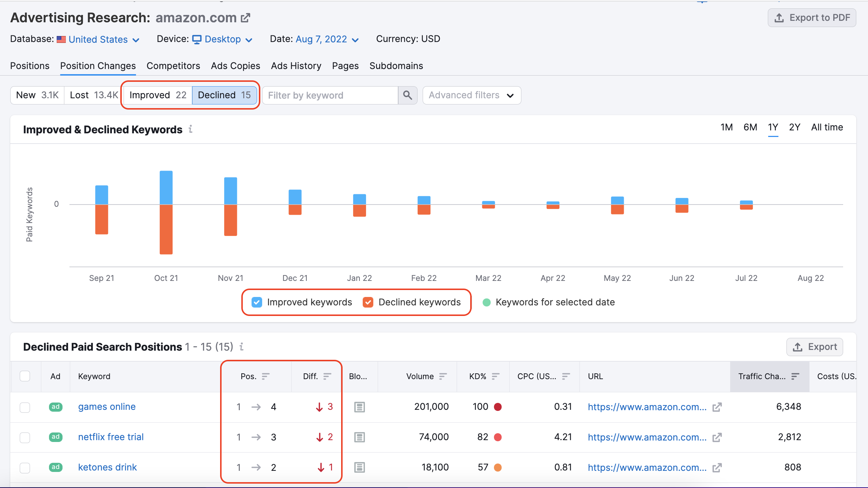Uncheck the Improved keywords checkbox
The image size is (868, 488).
pos(257,302)
